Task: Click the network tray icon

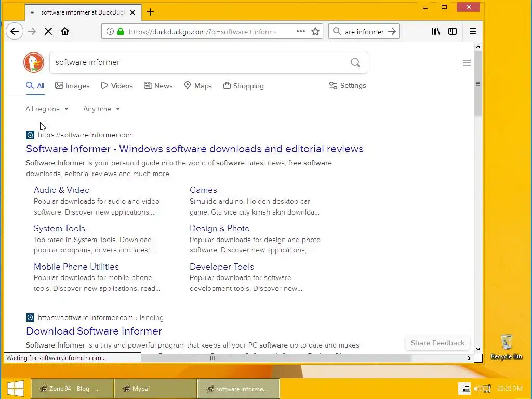Action: 487,389
